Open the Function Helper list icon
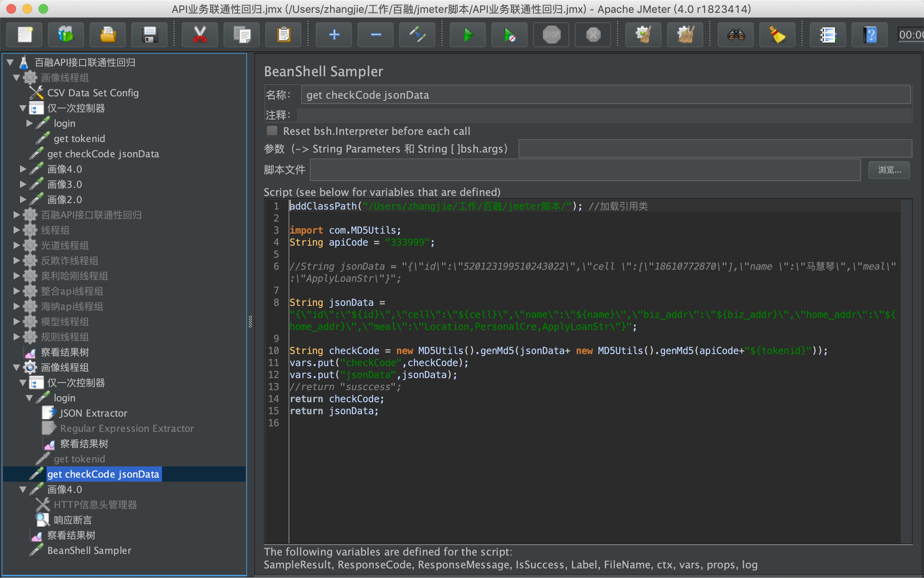The height and width of the screenshot is (578, 924). coord(828,35)
